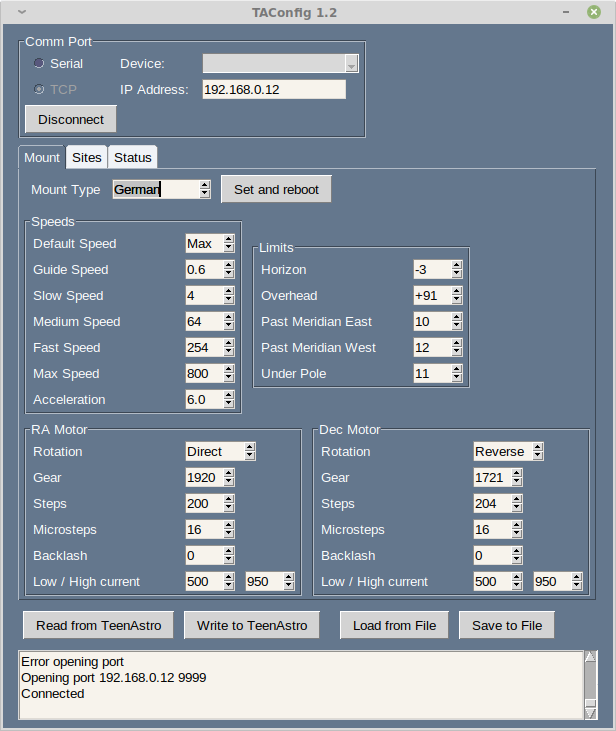Viewport: 616px width, 731px height.
Task: Switch to the Mount tab
Action: coord(42,158)
